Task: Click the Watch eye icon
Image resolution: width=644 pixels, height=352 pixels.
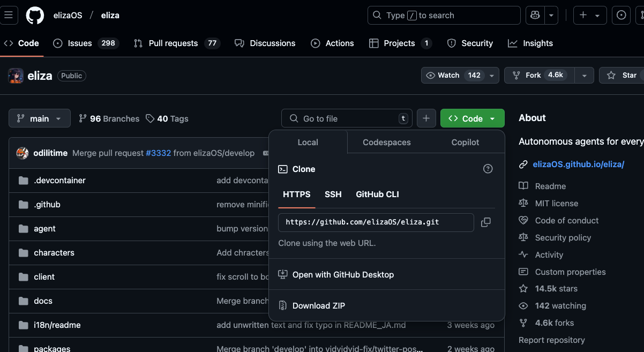Action: coord(431,75)
